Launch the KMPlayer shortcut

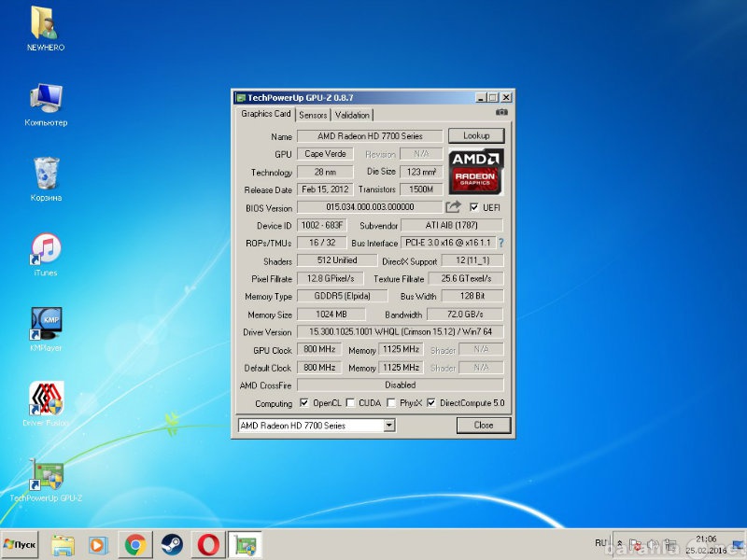click(x=46, y=329)
